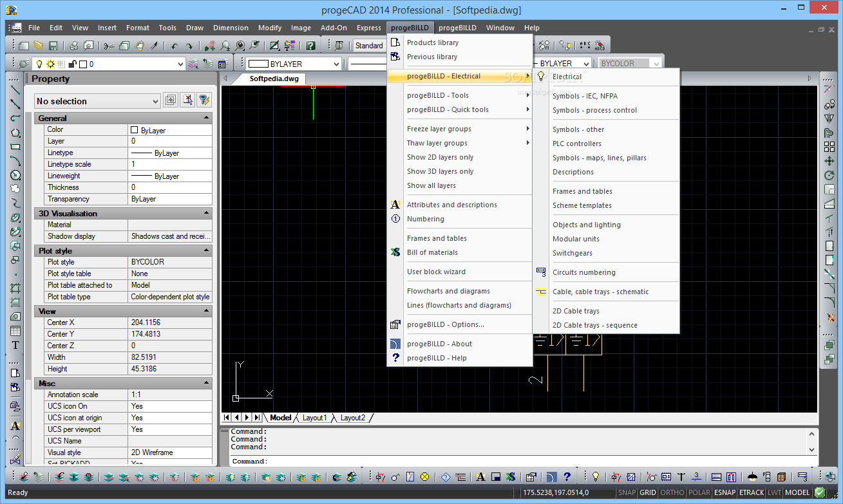Collapse the Plot style section
Screen dimensions: 843x504
[206, 250]
